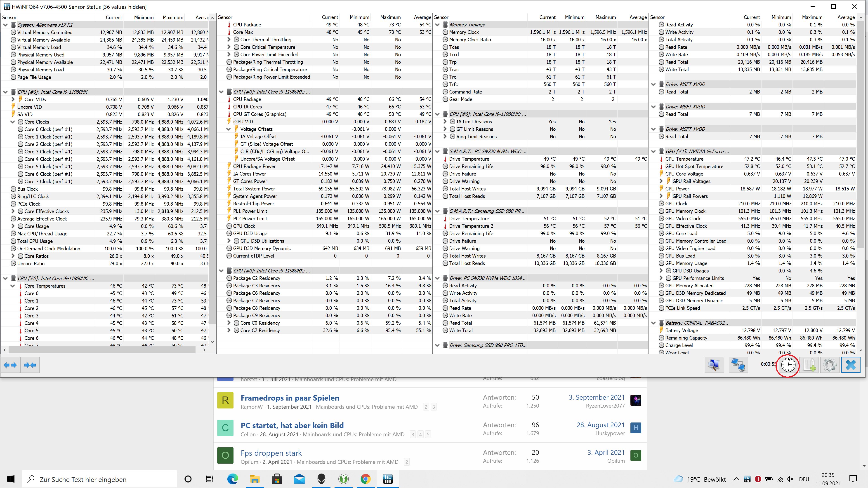
Task: Open the 'Framedrops in paar Spielen' thread
Action: pyautogui.click(x=290, y=398)
